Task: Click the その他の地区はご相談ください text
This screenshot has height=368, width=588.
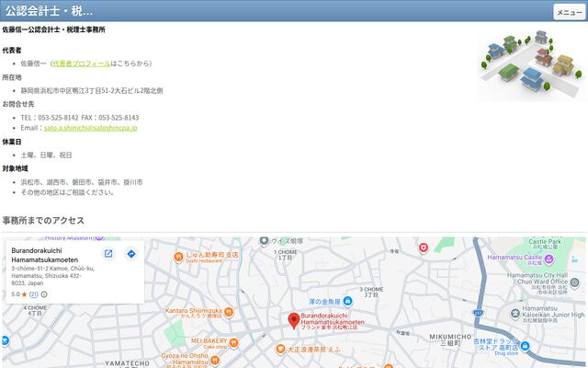Action: click(67, 192)
